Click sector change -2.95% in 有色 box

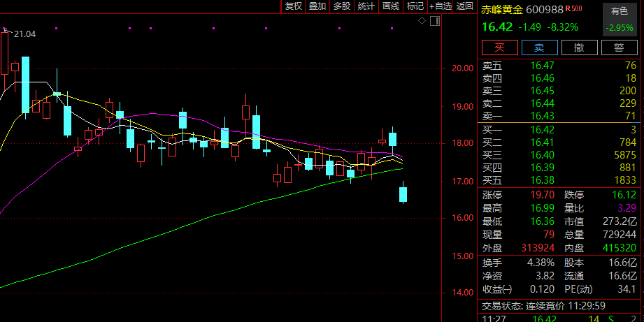(x=620, y=28)
